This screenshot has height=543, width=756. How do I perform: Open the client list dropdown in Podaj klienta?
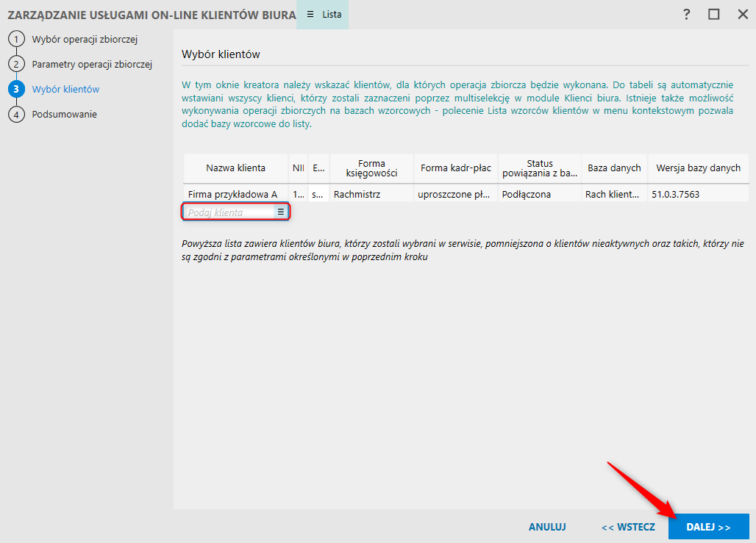(281, 212)
